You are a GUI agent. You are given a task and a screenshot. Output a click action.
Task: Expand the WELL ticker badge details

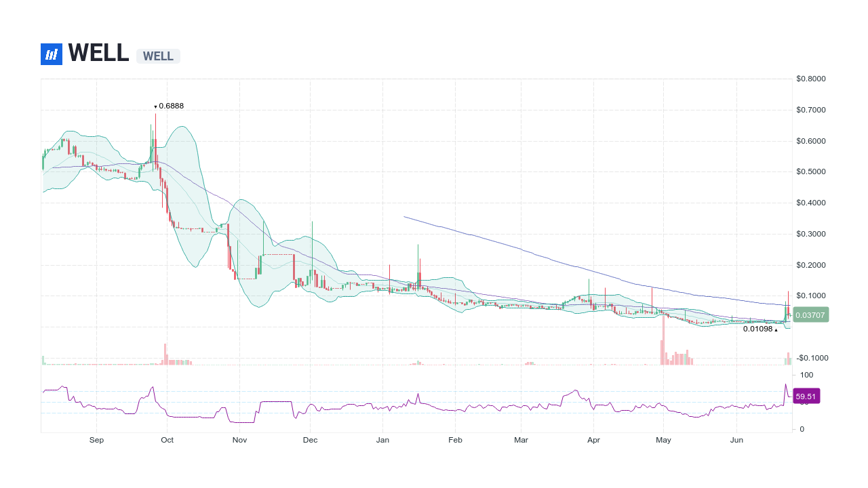(158, 56)
